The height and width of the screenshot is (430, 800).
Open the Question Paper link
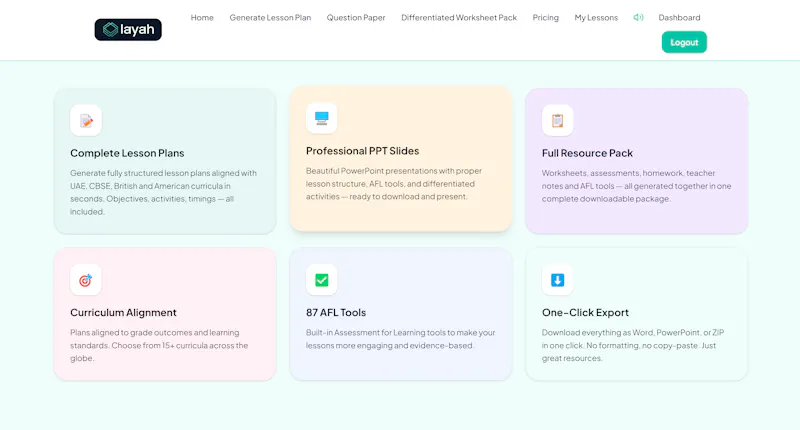pyautogui.click(x=356, y=17)
